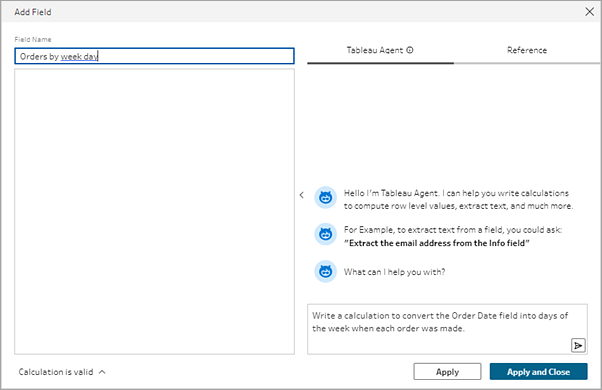Screen dimensions: 602x390
Task: Click the agent avatar beside For Example message
Action: pos(326,234)
